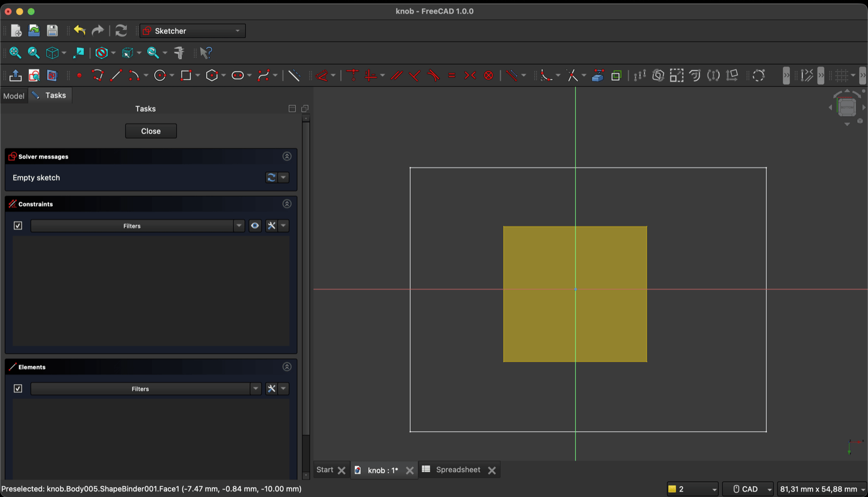The width and height of the screenshot is (868, 497).
Task: Select the Rectangle tool
Action: pos(186,75)
